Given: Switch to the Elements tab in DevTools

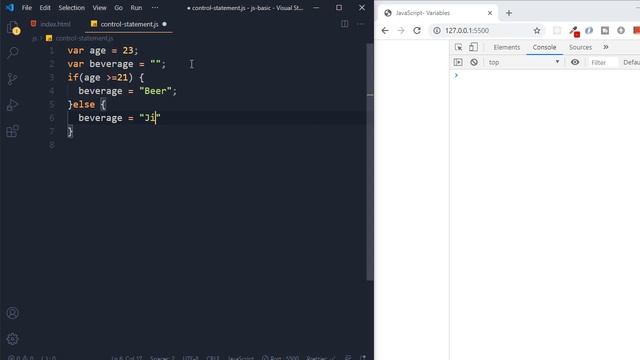Looking at the screenshot, I should coord(507,47).
